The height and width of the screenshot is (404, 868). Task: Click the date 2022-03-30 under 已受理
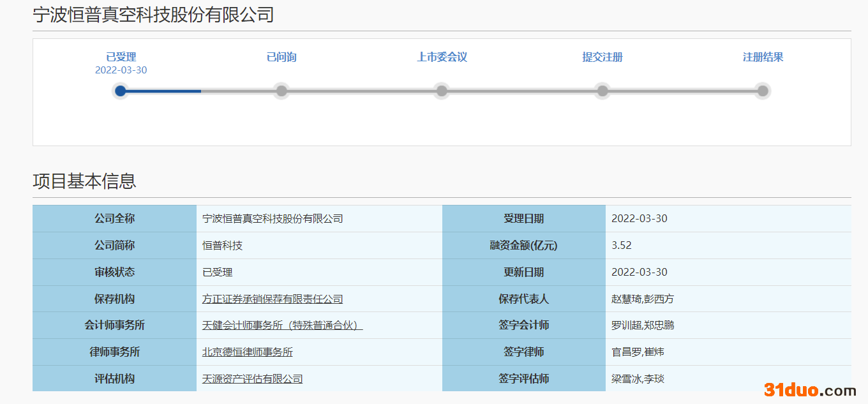pyautogui.click(x=121, y=70)
